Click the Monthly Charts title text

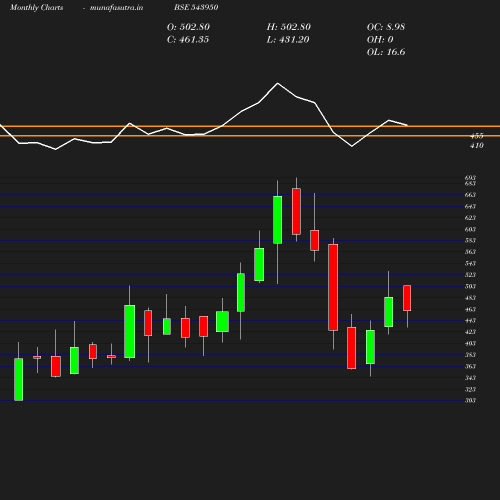click(36, 8)
